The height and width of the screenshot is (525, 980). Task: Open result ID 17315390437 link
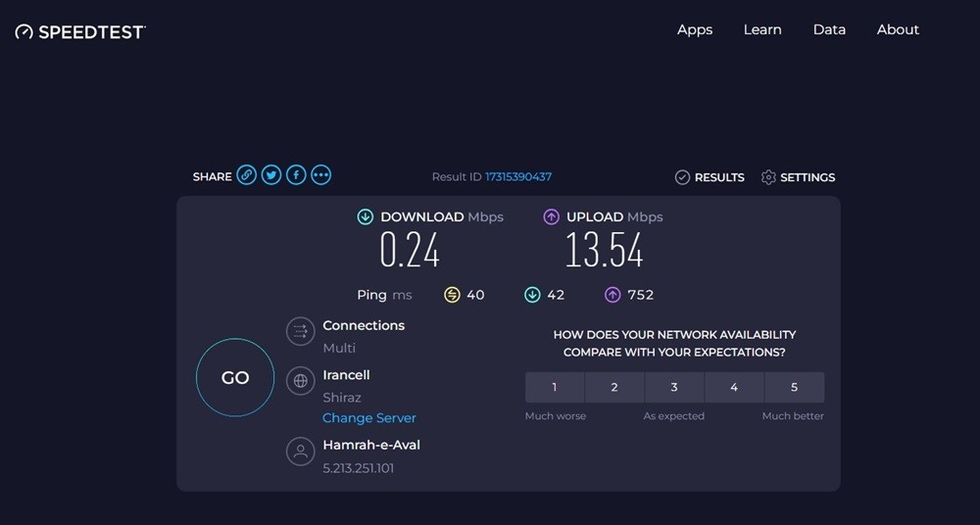518,177
